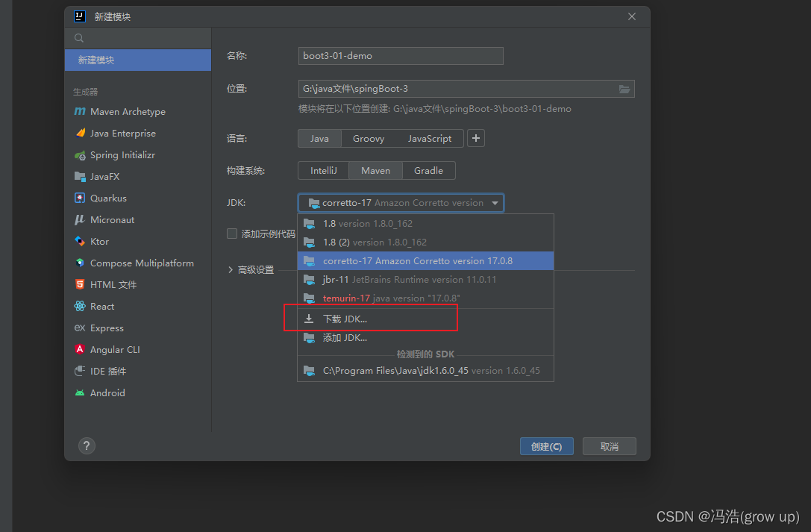Click the HTML5 file icon
811x532 pixels.
[80, 284]
